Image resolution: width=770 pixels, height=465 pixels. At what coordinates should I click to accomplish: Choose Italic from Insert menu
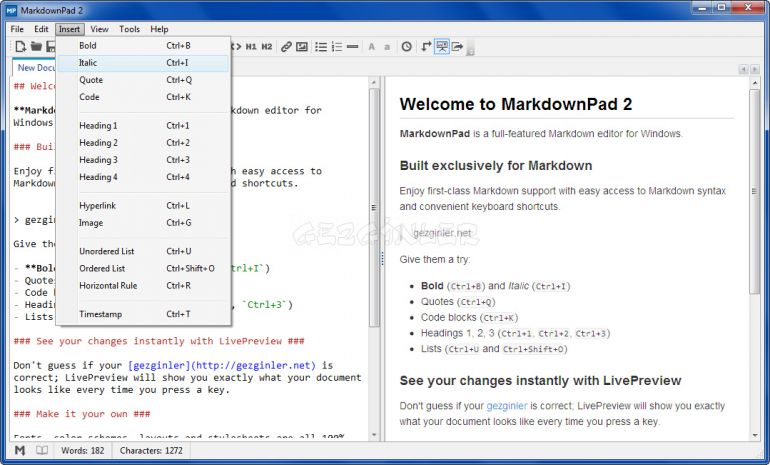point(143,63)
